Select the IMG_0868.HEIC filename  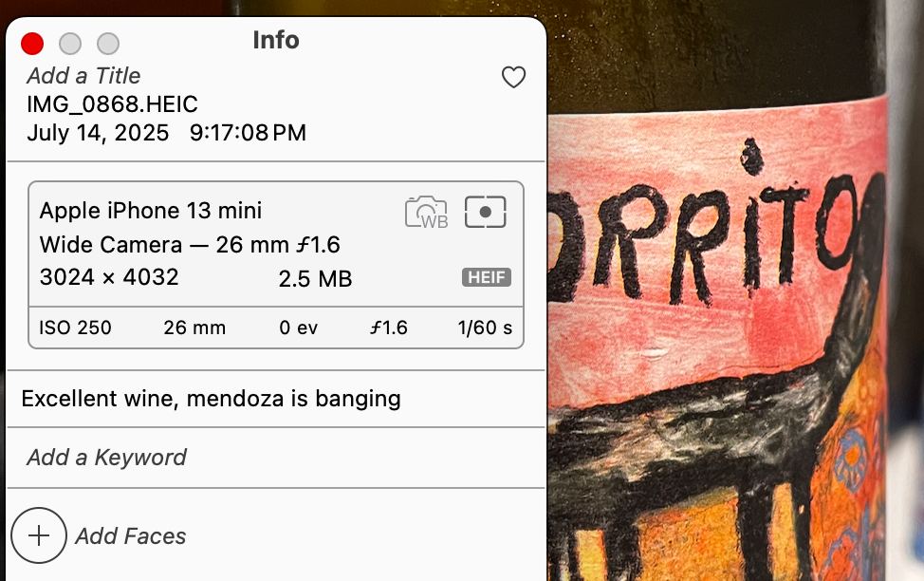(x=112, y=104)
